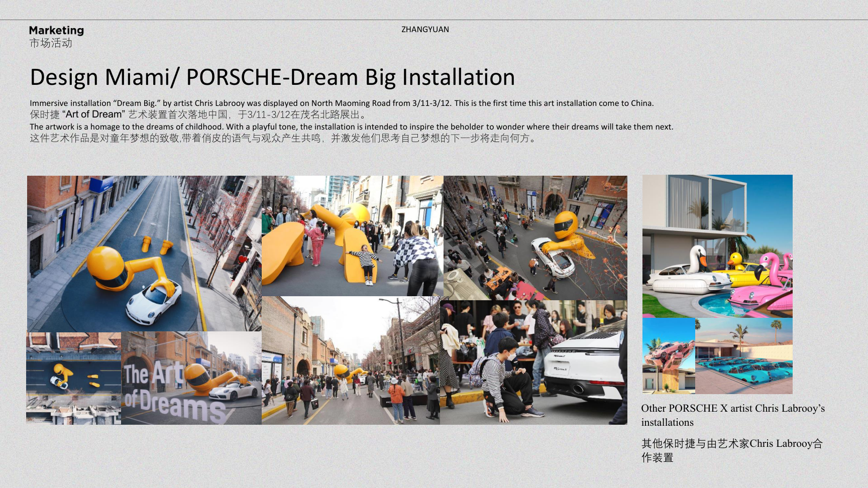The width and height of the screenshot is (868, 488).
Task: Click the 'ZHANGYUAN' header text
Action: [x=425, y=30]
